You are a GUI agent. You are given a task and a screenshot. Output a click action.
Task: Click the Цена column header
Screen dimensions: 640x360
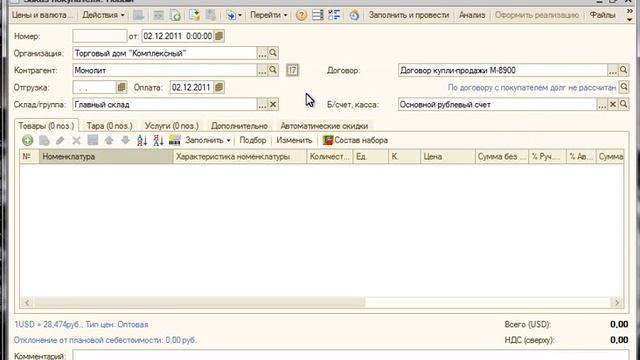click(x=448, y=157)
